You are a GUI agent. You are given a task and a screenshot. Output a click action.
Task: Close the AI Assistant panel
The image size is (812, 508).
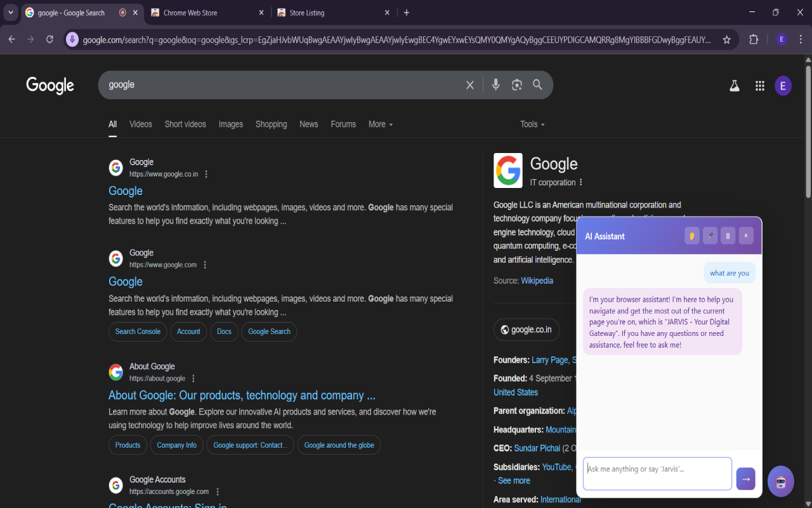click(x=746, y=236)
